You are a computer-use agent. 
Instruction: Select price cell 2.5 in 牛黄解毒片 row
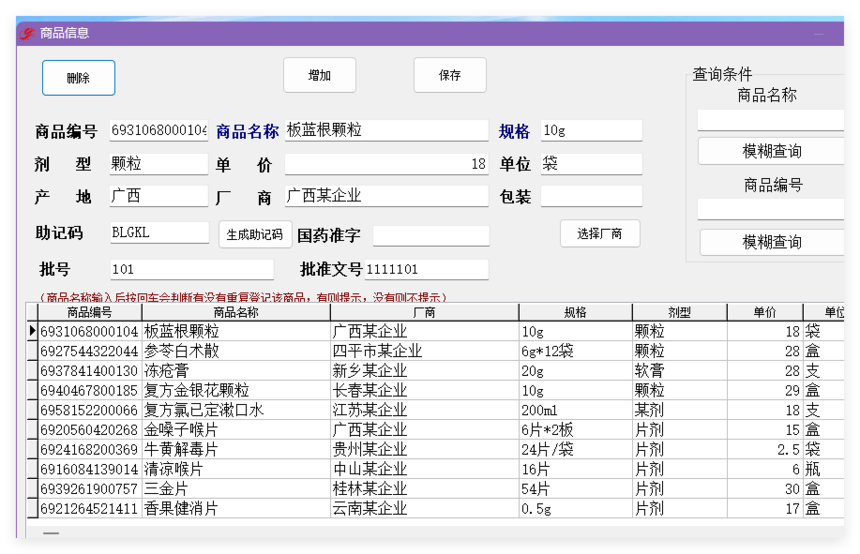(765, 450)
